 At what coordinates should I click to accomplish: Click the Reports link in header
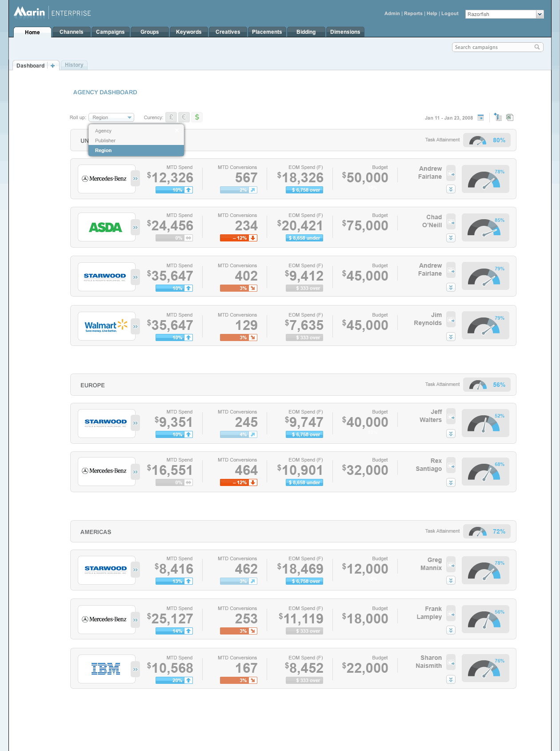pyautogui.click(x=413, y=13)
